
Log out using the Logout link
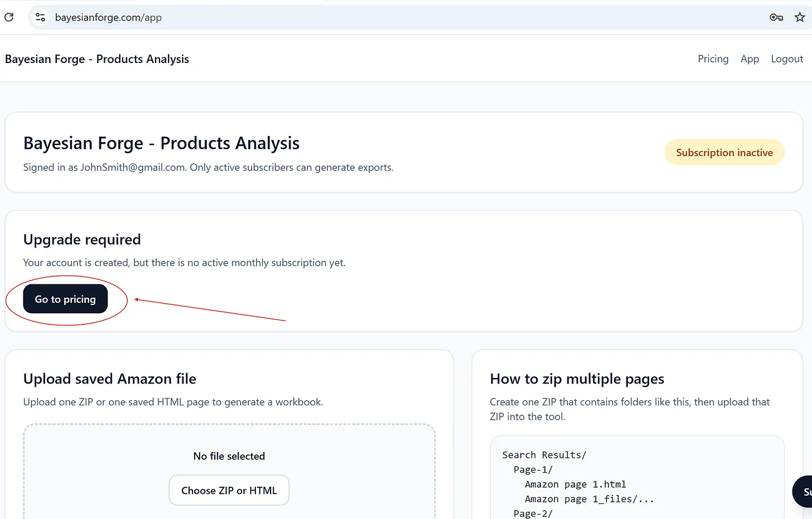(x=786, y=59)
